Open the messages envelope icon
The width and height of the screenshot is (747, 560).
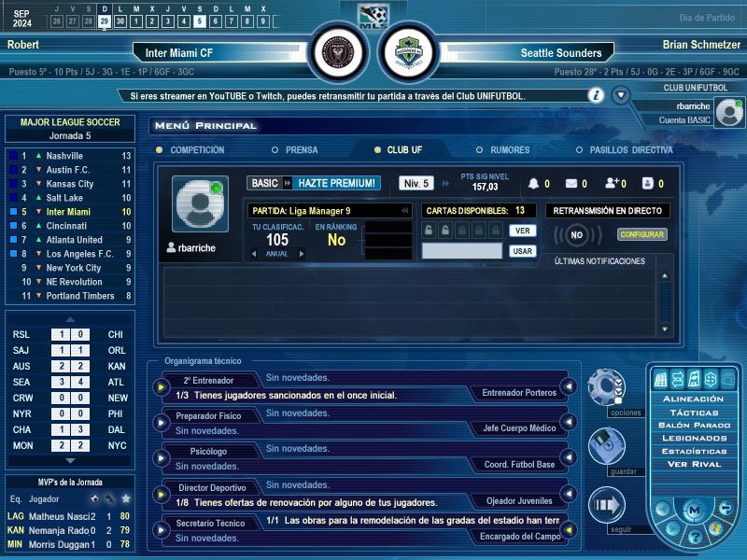[x=571, y=184]
